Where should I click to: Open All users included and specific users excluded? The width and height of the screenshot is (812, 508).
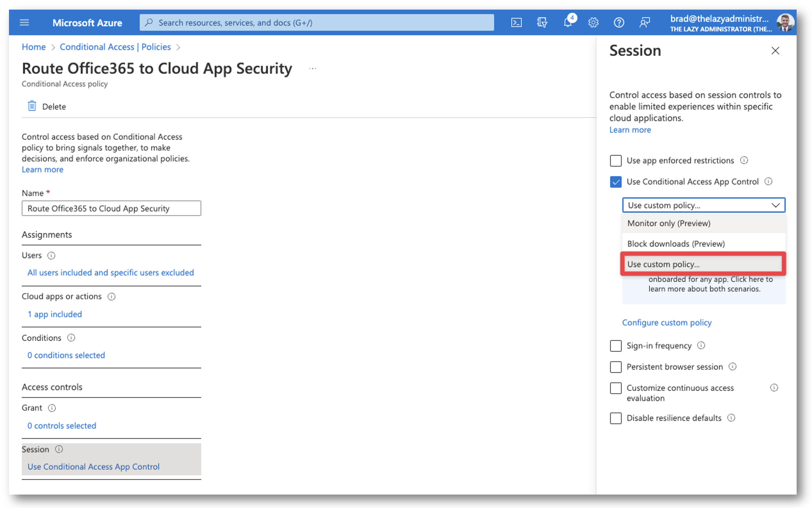tap(111, 273)
